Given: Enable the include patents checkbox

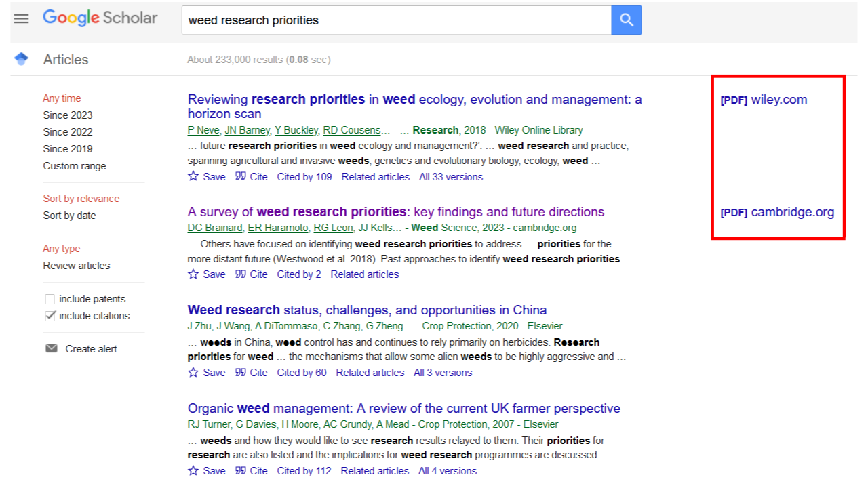Looking at the screenshot, I should coord(50,299).
